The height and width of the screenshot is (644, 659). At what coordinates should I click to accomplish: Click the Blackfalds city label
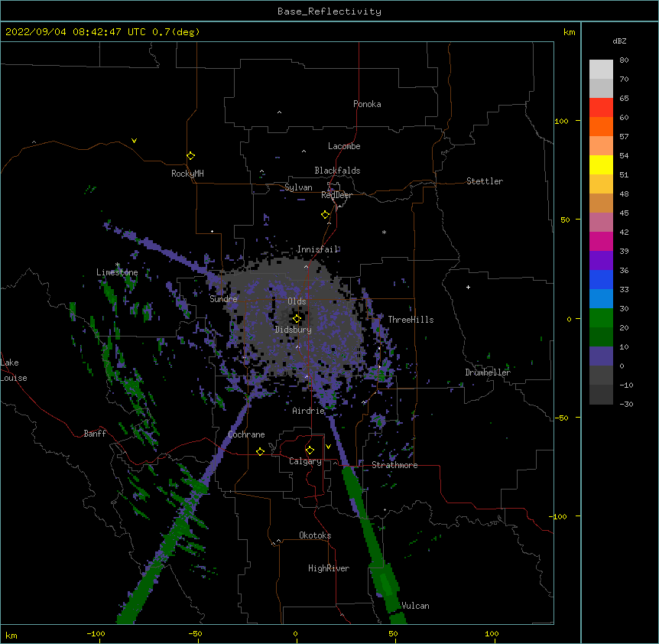point(337,171)
